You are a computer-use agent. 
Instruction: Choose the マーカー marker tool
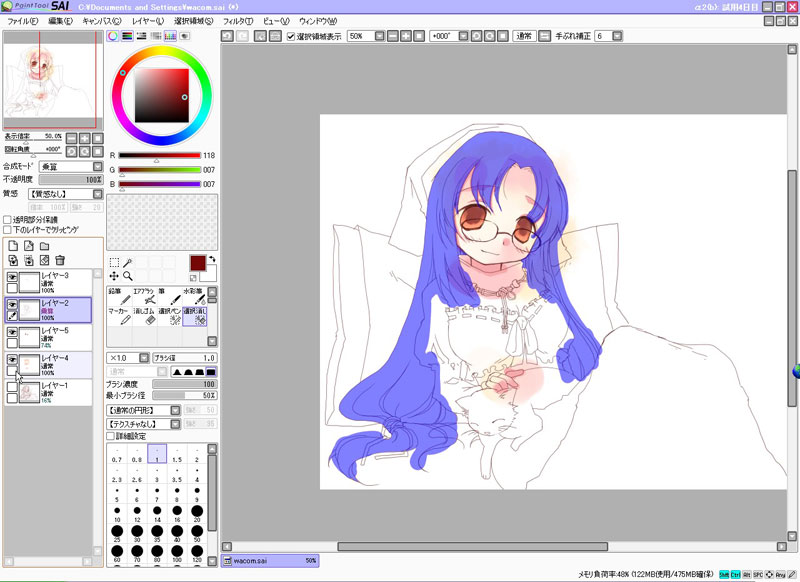click(x=119, y=316)
